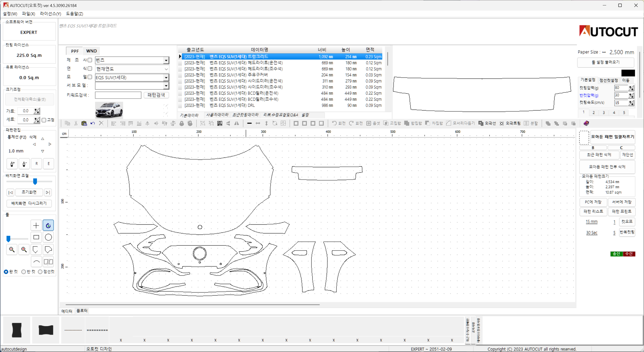This screenshot has width=644, height=352.
Task: Click the lock padlock toolbar icon
Action: pos(182,123)
